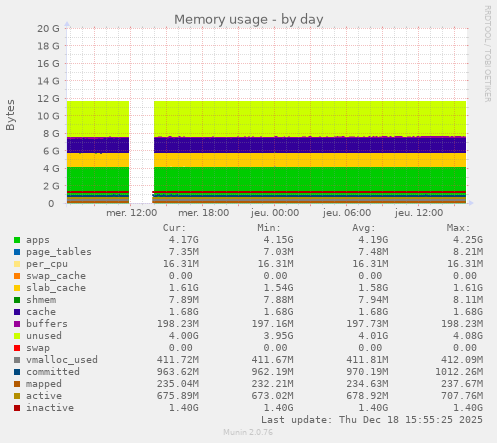Click the mapped current value 235.04M
Image resolution: width=497 pixels, height=443 pixels.
pyautogui.click(x=178, y=384)
